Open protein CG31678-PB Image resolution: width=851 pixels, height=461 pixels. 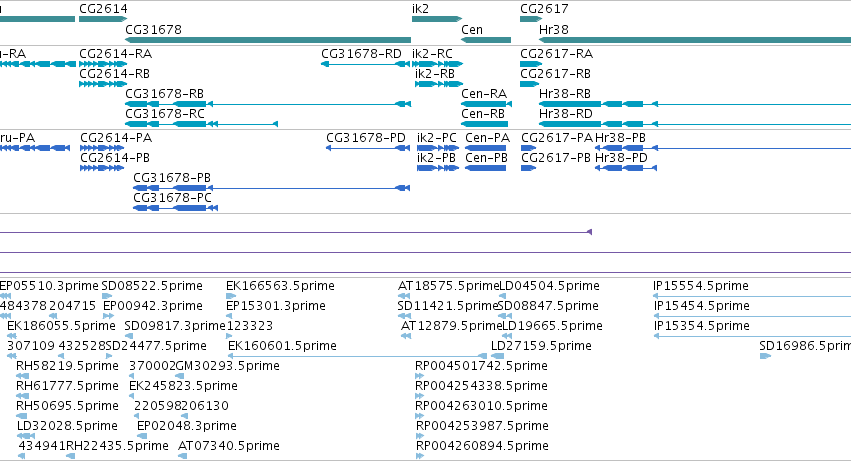click(x=172, y=178)
